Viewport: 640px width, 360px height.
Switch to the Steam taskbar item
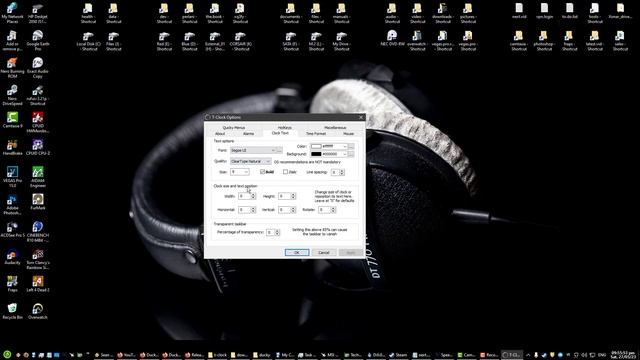coord(398,355)
